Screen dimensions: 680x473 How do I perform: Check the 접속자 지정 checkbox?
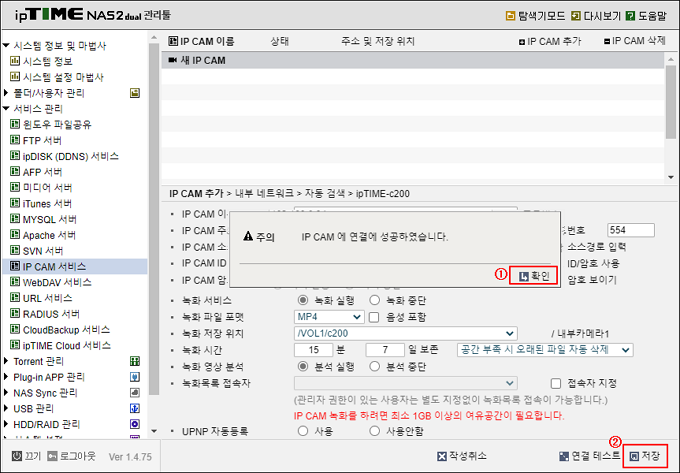coord(556,383)
